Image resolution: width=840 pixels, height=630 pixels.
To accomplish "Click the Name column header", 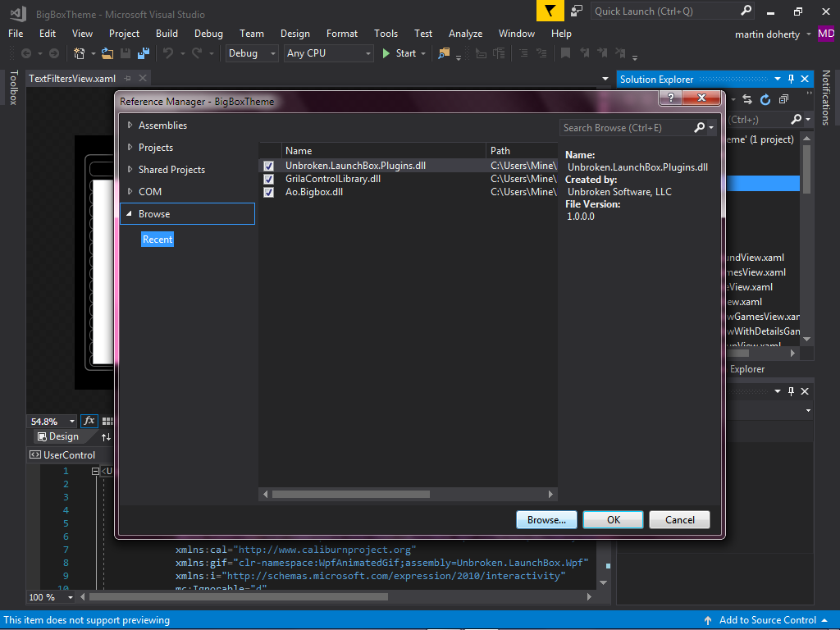I will pyautogui.click(x=384, y=151).
